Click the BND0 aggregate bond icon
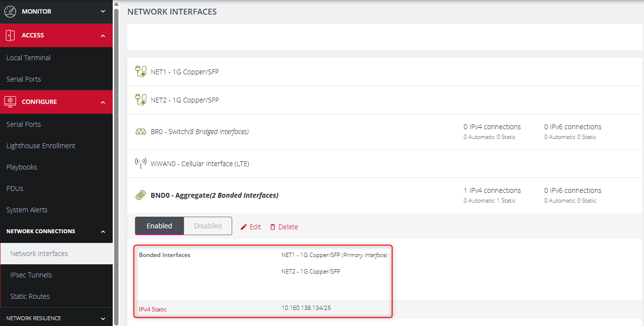 click(140, 195)
